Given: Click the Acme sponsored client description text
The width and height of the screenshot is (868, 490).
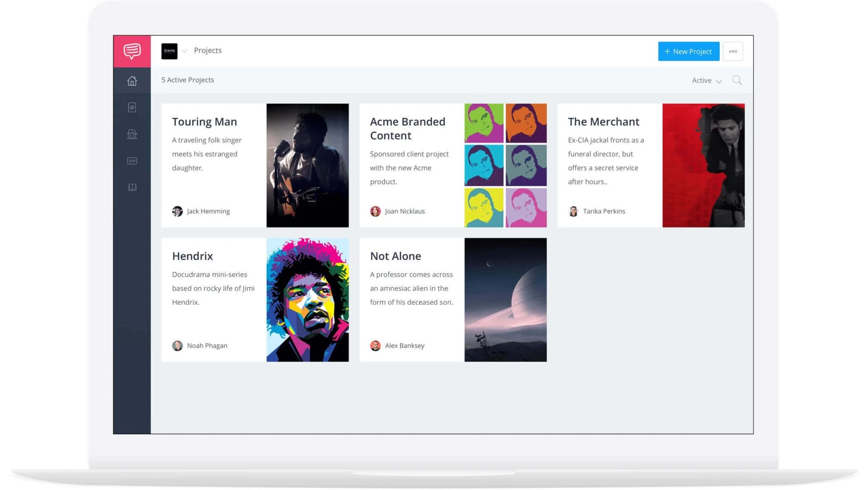Looking at the screenshot, I should point(409,168).
